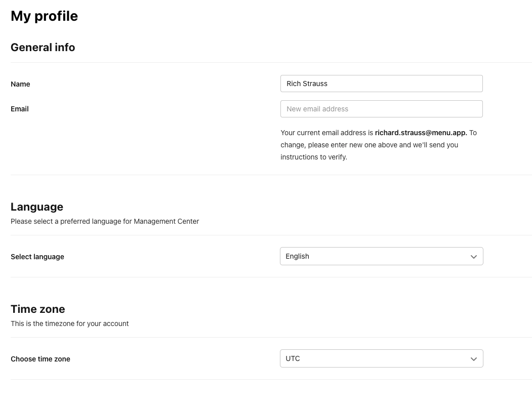Click the Name field label
This screenshot has width=532, height=405.
click(x=20, y=84)
